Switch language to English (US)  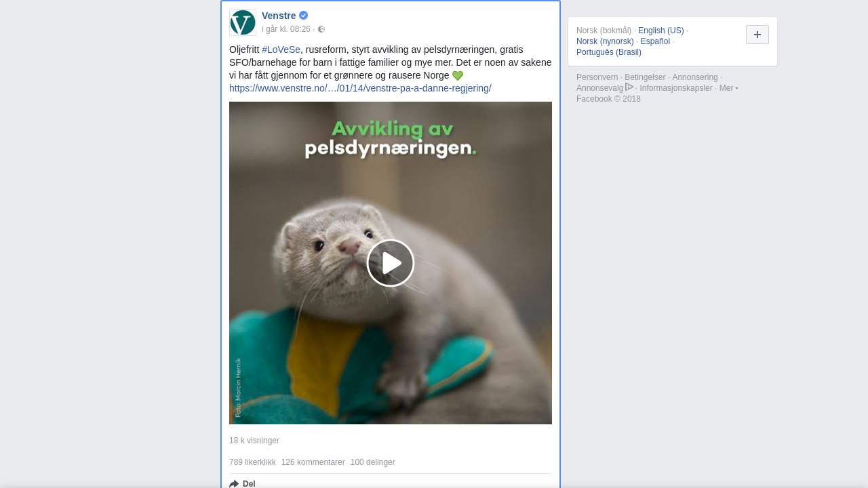coord(661,30)
